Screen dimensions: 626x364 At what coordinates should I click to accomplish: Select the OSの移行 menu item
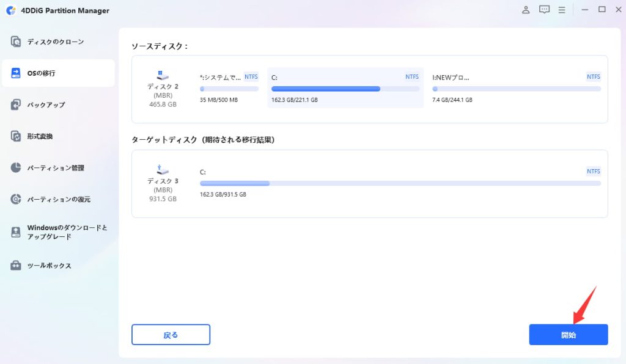point(58,73)
